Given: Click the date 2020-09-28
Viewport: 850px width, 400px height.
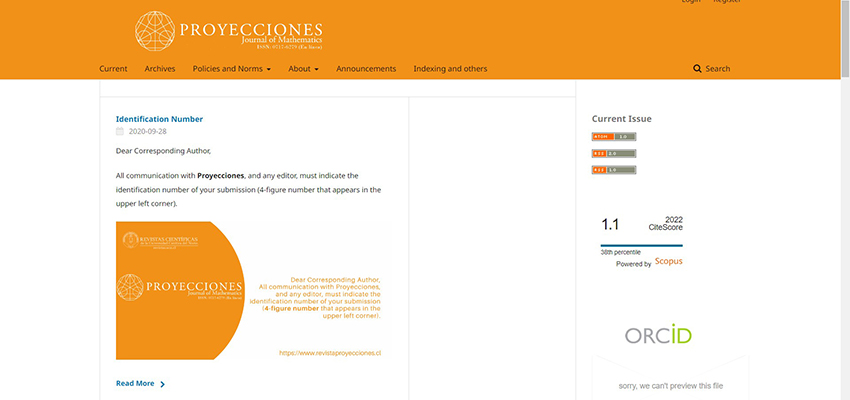Looking at the screenshot, I should click(x=147, y=131).
